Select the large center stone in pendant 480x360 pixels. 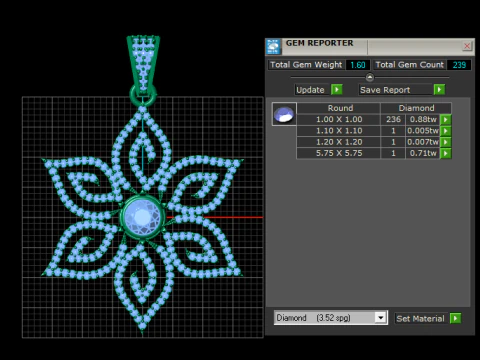coord(143,217)
